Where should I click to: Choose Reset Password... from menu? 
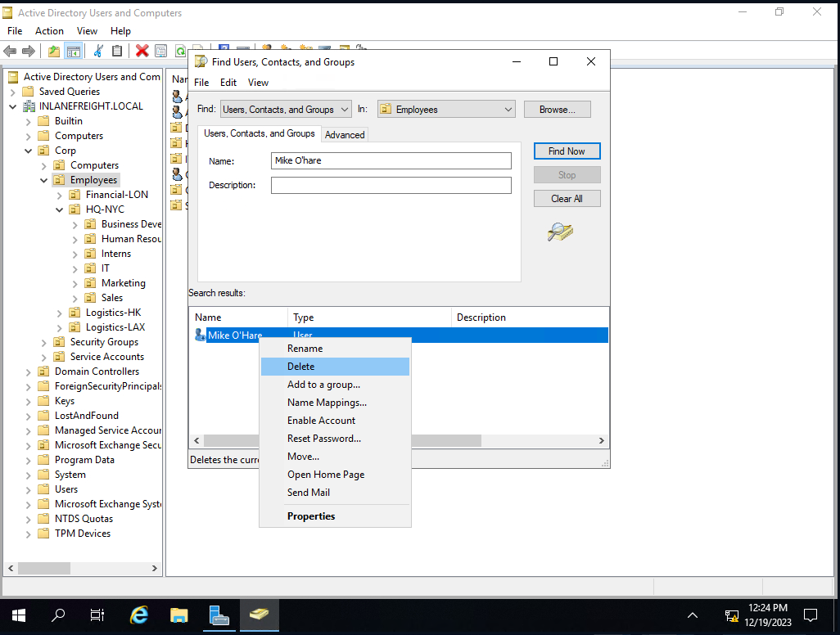pos(336,439)
